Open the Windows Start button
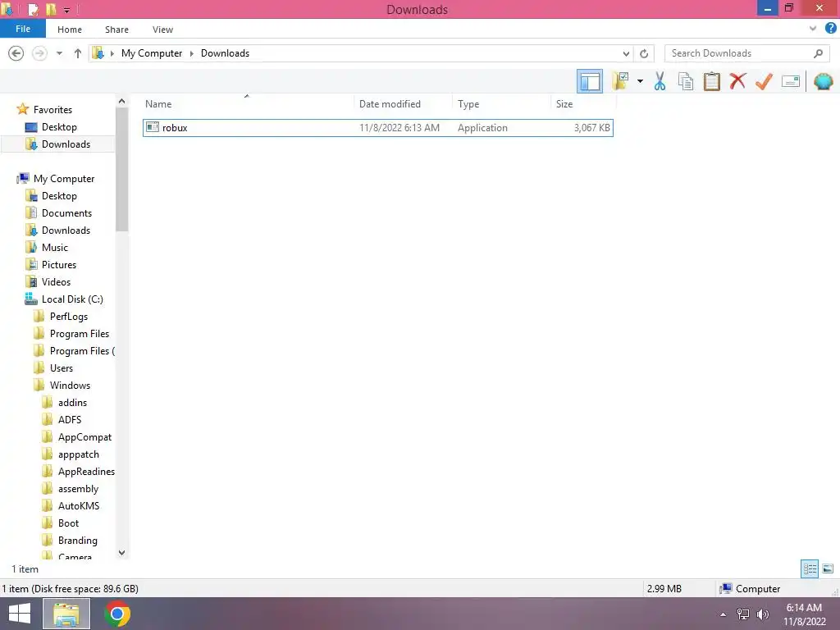Image resolution: width=840 pixels, height=630 pixels. (x=20, y=614)
